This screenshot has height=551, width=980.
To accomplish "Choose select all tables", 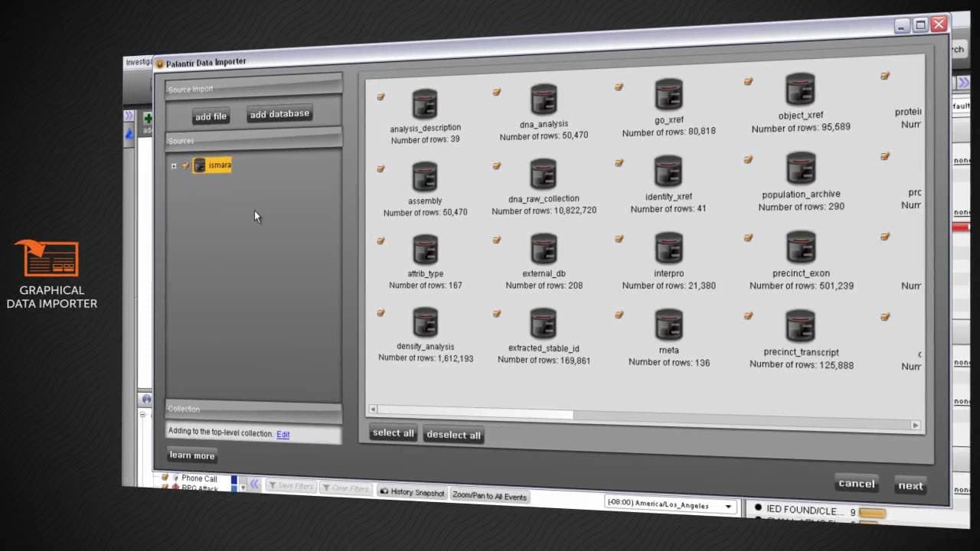I will pyautogui.click(x=393, y=433).
